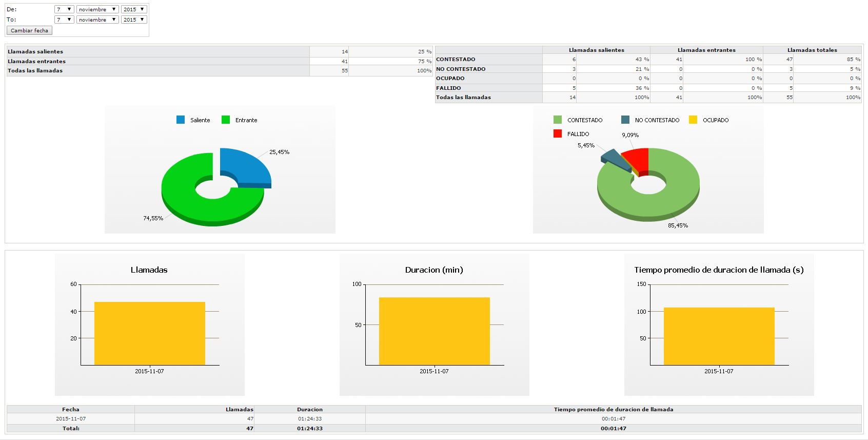Click the 'Llamadas' chart title
This screenshot has height=440, width=868.
[149, 270]
